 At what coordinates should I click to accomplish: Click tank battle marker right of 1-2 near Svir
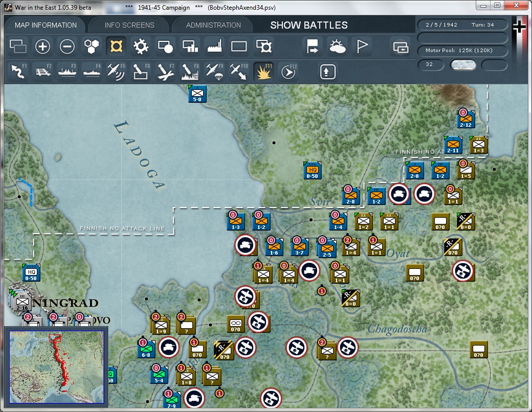[x=398, y=194]
